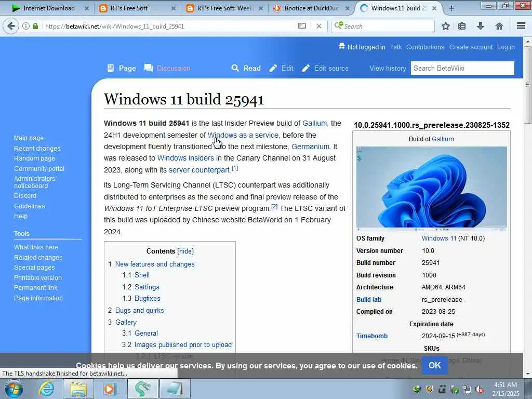Screen dimensions: 532x399
Task: Close the Internet Download tab
Action: coord(87,8)
